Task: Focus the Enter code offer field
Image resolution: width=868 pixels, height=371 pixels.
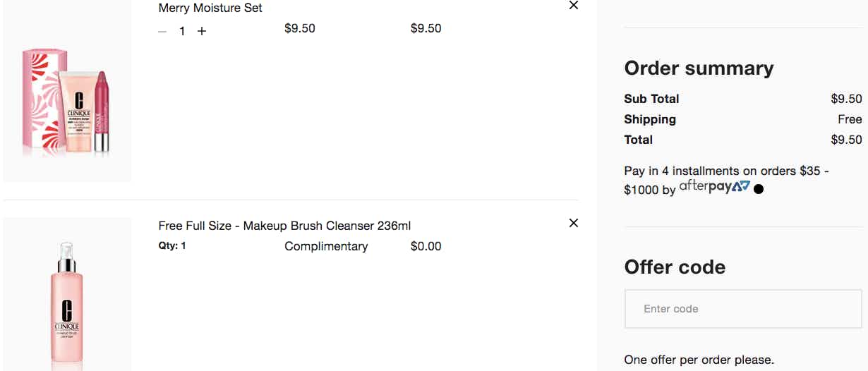Action: click(x=743, y=309)
